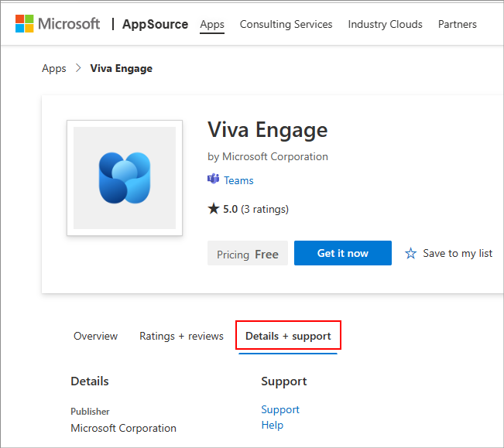Click the star icon beside Save to my list

click(410, 253)
